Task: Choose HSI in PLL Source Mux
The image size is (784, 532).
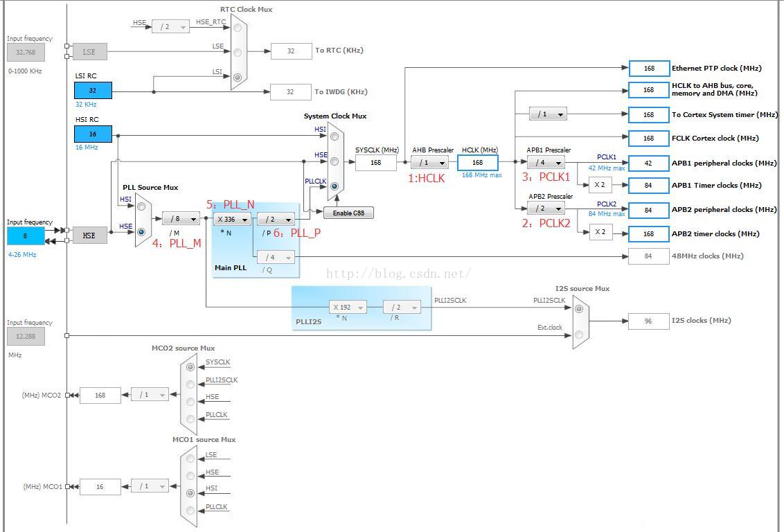Action: point(141,206)
